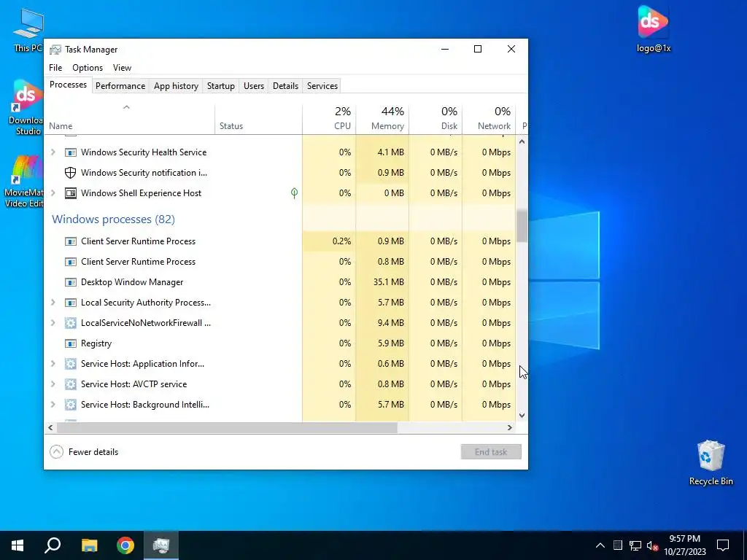Click the vertical scrollbar up arrow

click(x=522, y=141)
